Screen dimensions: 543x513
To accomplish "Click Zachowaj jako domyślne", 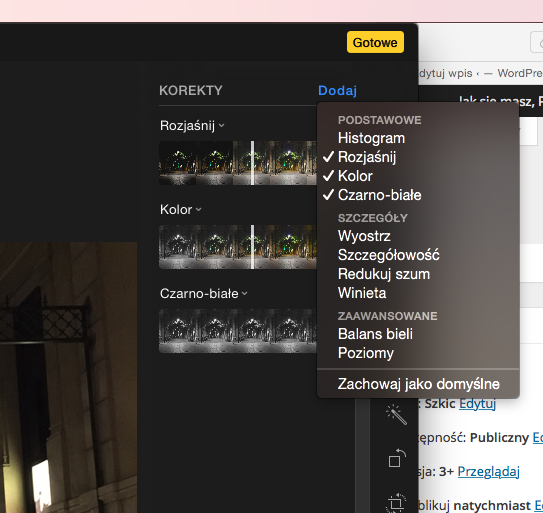I will [418, 384].
